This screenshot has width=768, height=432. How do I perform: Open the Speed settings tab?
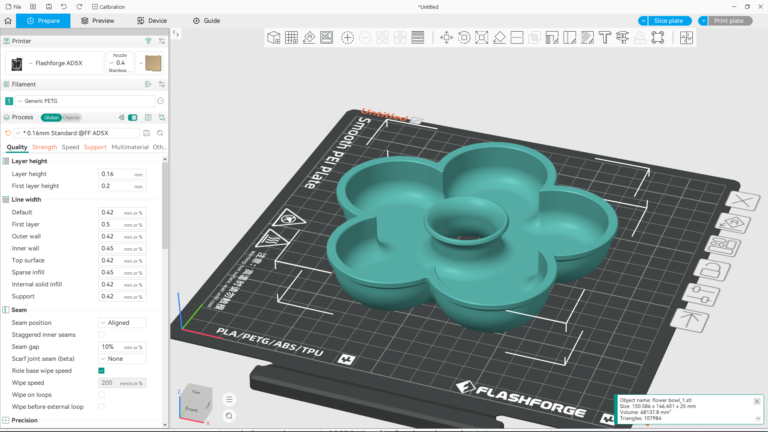click(70, 147)
